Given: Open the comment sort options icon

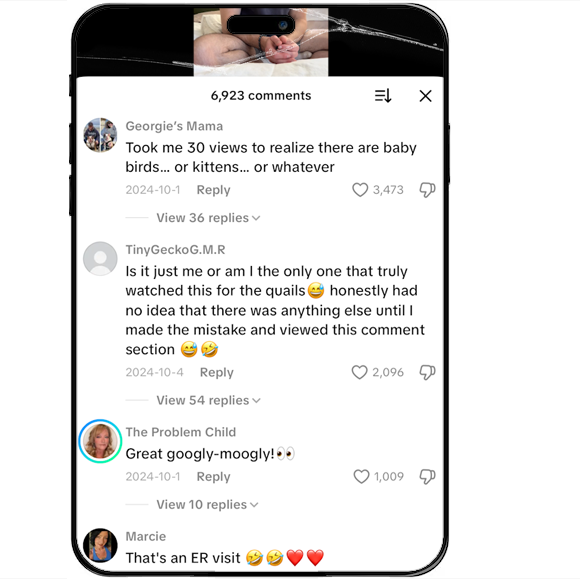Looking at the screenshot, I should point(383,96).
